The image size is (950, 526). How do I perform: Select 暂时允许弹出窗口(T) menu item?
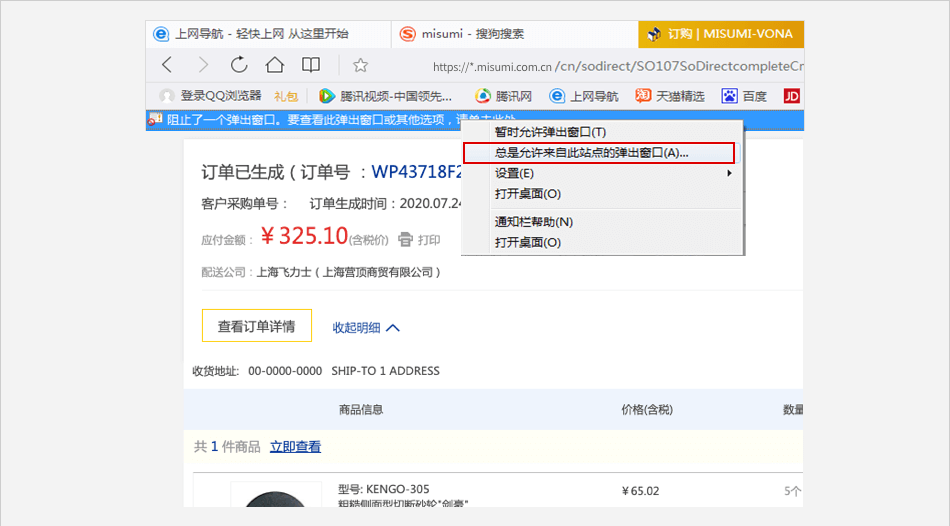pos(551,132)
